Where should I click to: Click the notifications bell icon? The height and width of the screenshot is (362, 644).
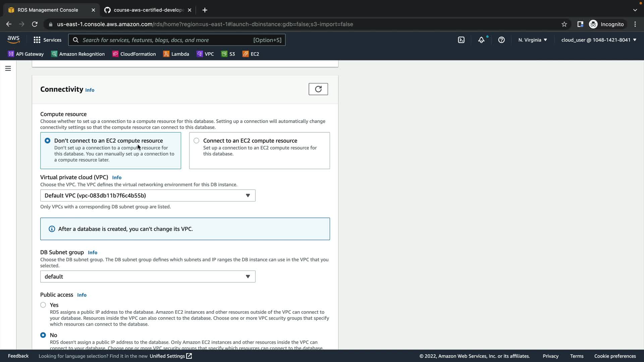(x=481, y=40)
